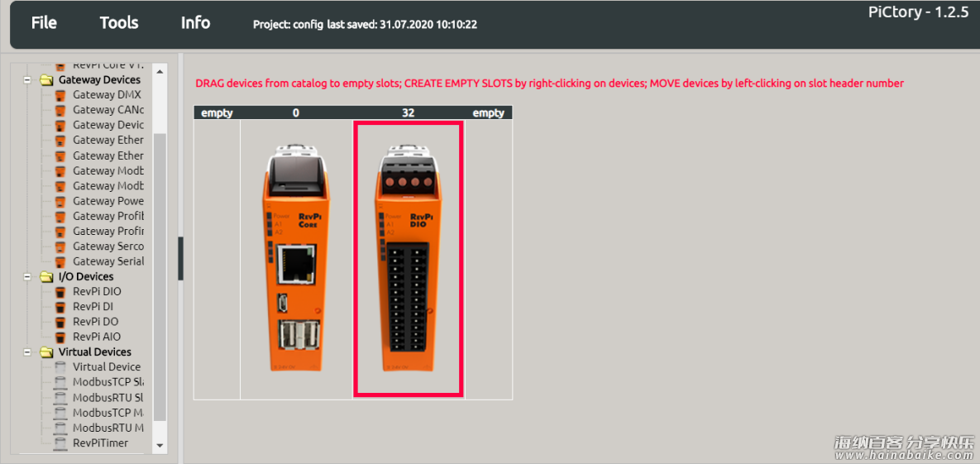This screenshot has height=464, width=980.
Task: Open the Tools menu
Action: point(119,23)
